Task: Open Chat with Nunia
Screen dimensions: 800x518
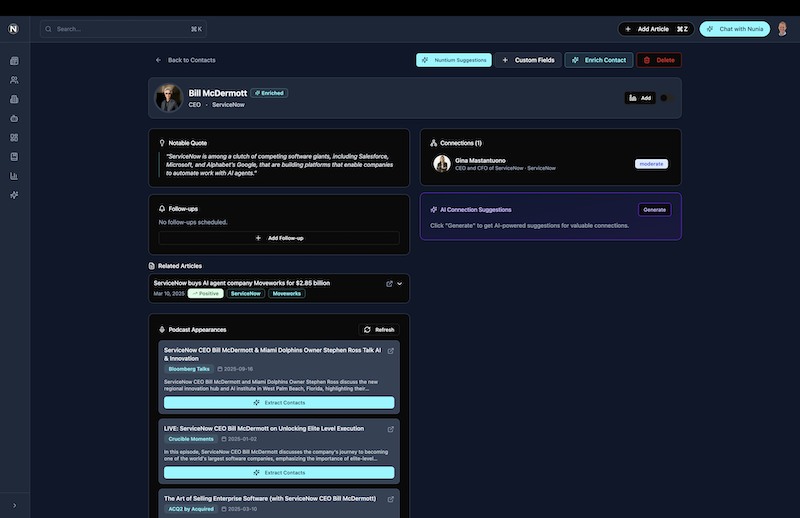Action: pos(735,29)
